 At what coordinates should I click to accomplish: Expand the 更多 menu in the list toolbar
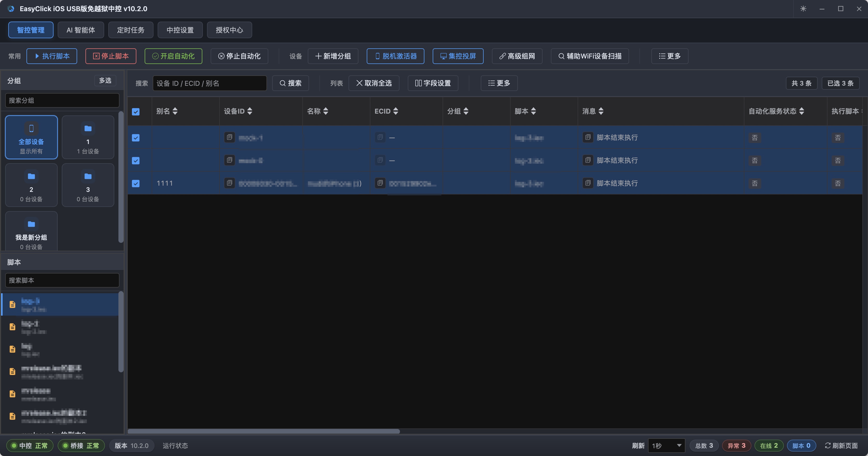[x=499, y=83]
